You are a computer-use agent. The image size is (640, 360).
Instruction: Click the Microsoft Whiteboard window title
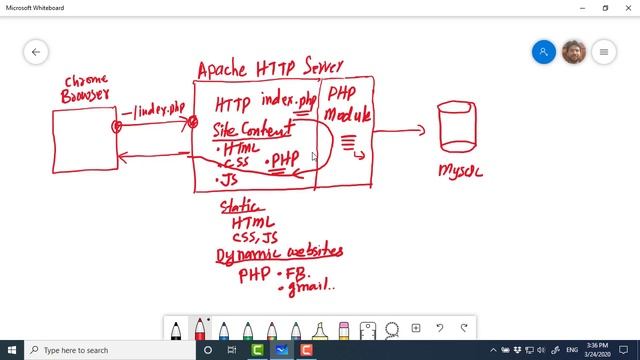click(35, 8)
